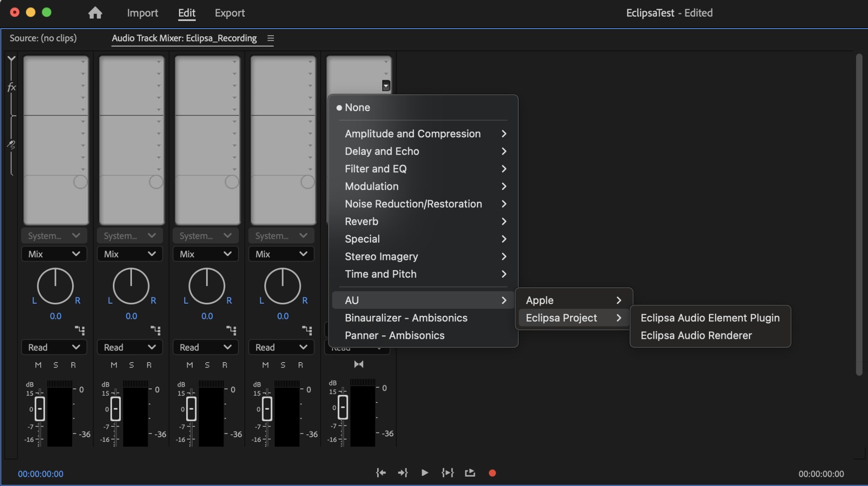
Task: Mute the first audio track
Action: click(x=38, y=365)
